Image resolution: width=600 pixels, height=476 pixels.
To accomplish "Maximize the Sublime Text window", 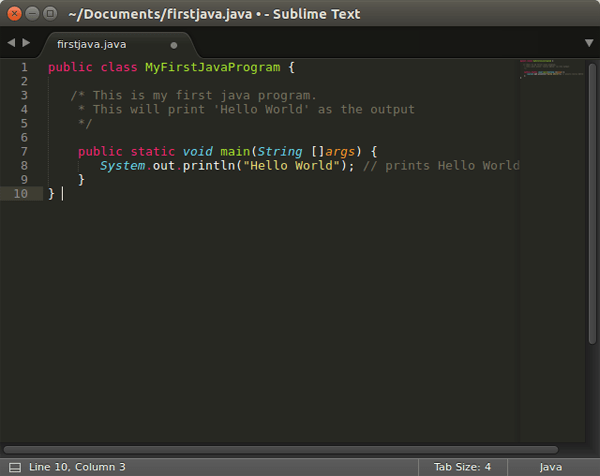I will click(x=50, y=14).
